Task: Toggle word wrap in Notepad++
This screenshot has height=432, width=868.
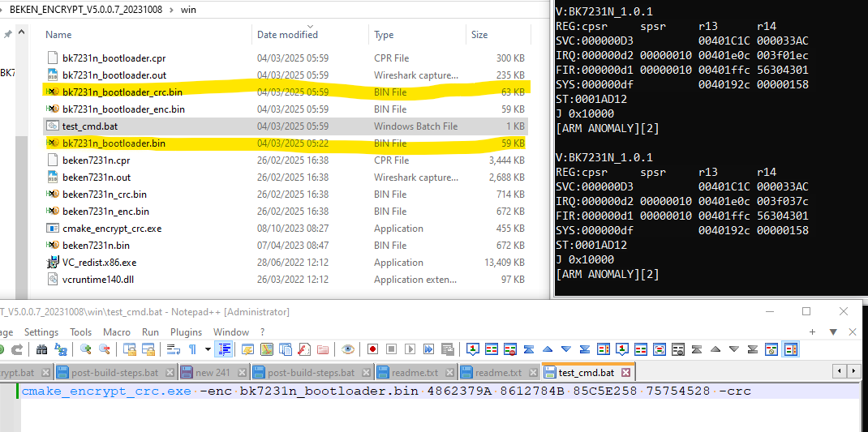Action: pos(174,349)
